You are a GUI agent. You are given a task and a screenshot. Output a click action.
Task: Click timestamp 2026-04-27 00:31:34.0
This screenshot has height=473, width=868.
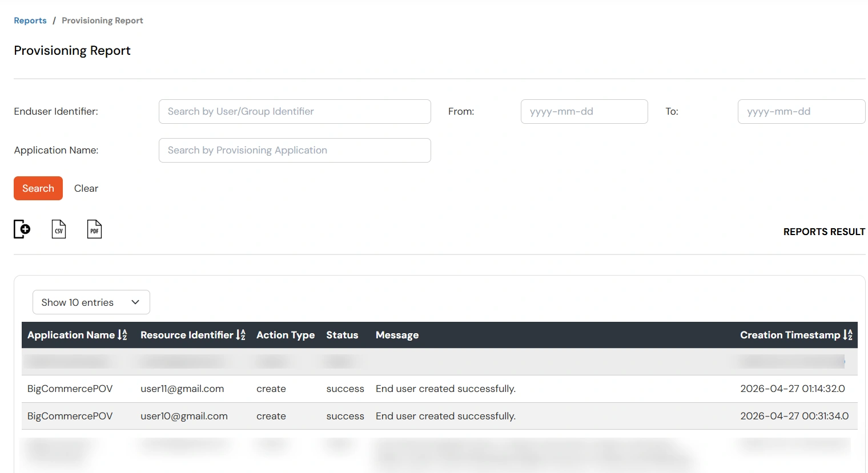794,416
